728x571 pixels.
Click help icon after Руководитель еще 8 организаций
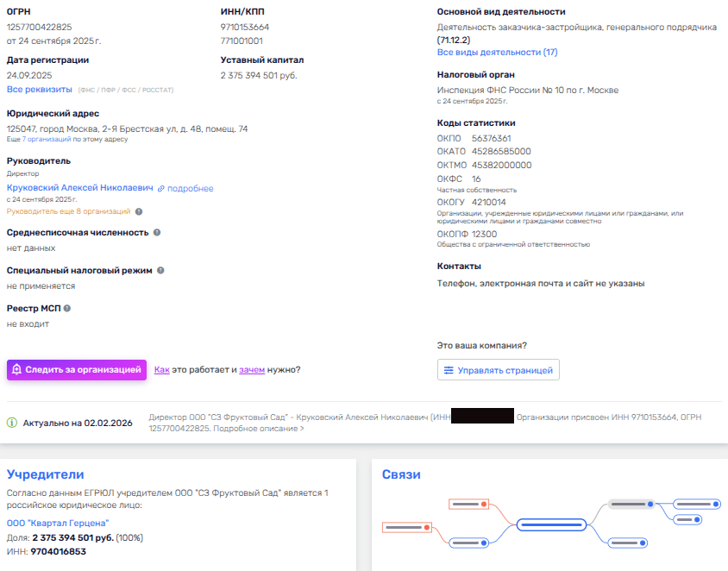pos(139,211)
